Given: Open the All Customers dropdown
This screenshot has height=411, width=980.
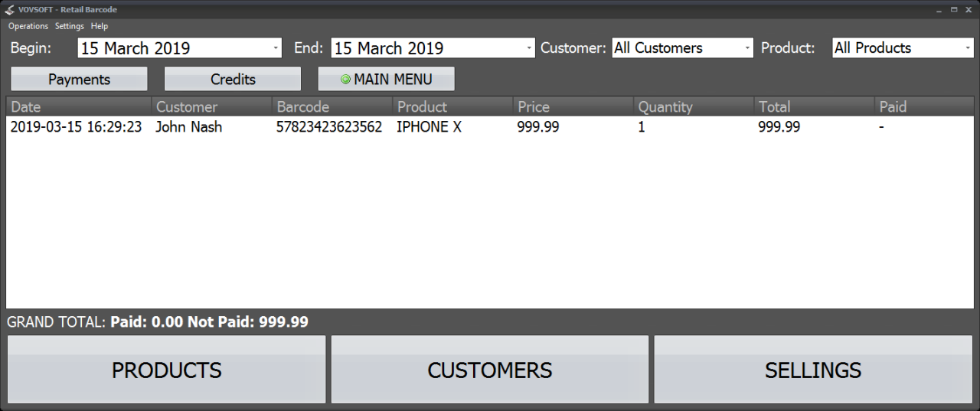Looking at the screenshot, I should point(747,48).
